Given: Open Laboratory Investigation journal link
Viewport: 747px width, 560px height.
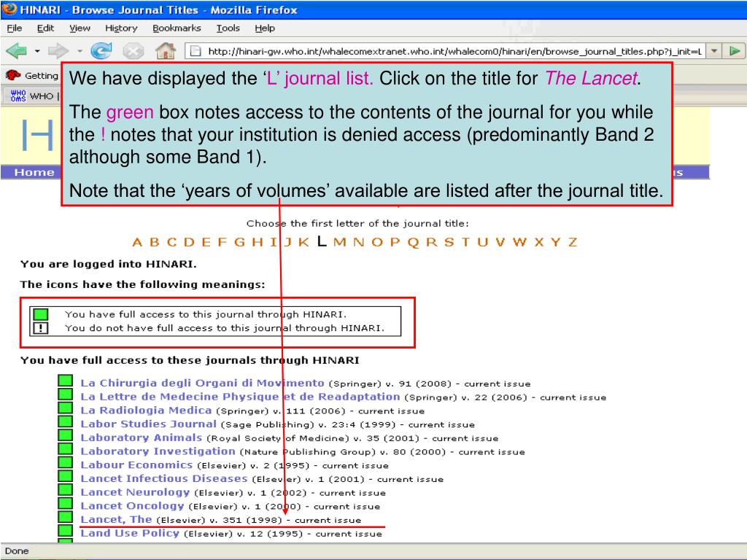Looking at the screenshot, I should click(158, 451).
